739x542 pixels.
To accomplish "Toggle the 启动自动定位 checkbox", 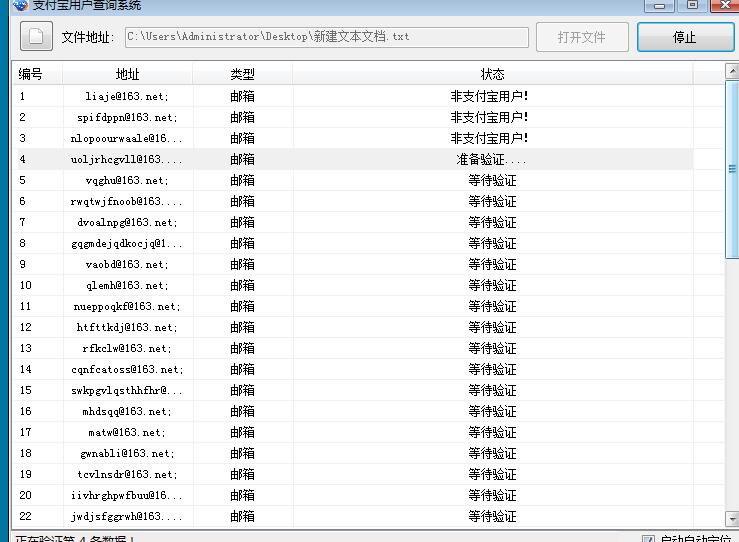I will [649, 538].
